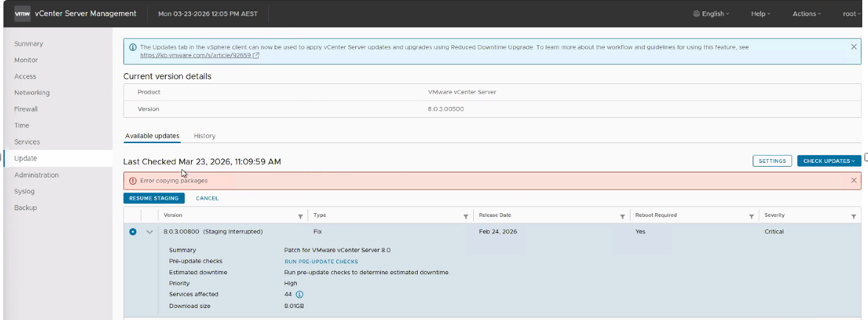Click the date and time in header
868x320 pixels.
click(208, 13)
